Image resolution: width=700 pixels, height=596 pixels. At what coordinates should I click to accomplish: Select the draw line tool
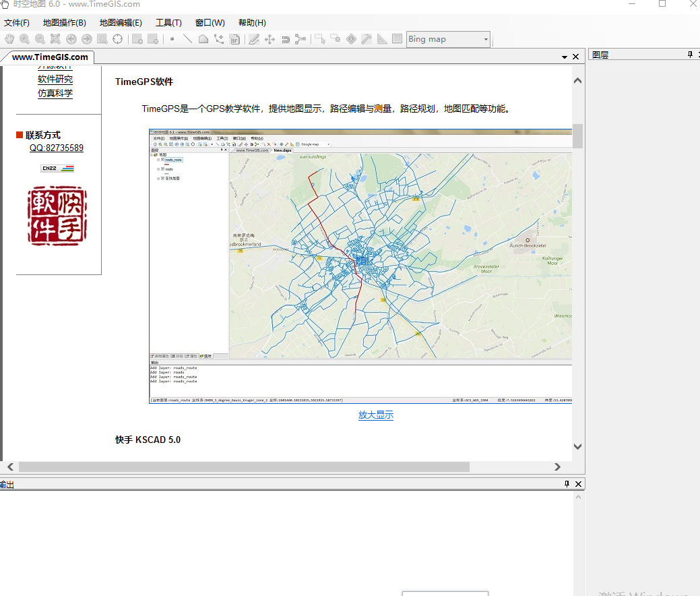(187, 39)
